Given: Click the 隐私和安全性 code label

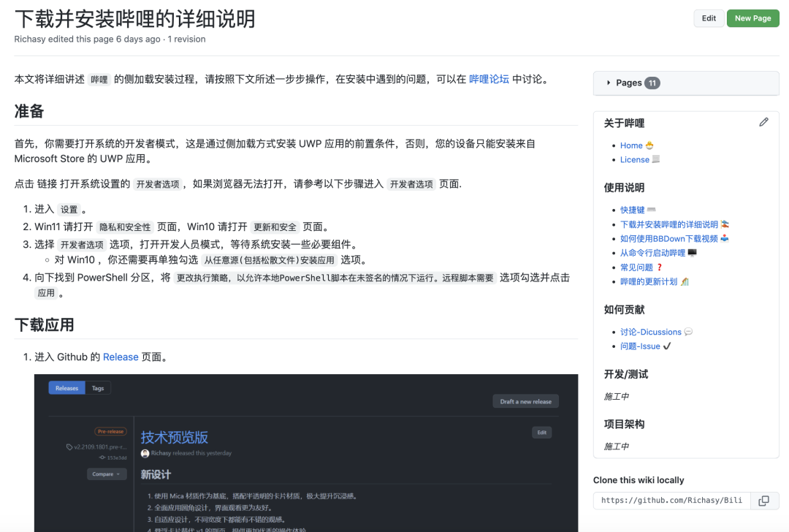Looking at the screenshot, I should [125, 227].
